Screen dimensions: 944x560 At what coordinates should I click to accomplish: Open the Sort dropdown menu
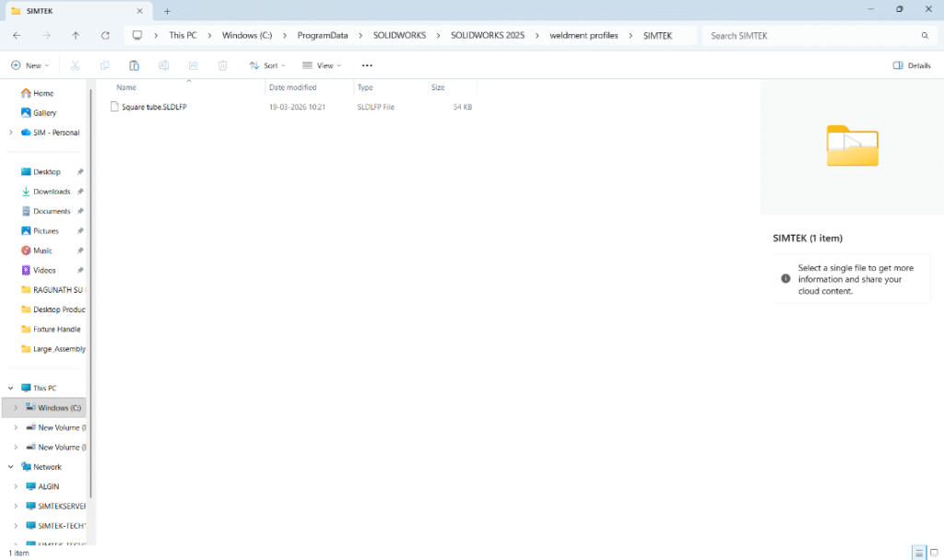click(x=267, y=65)
